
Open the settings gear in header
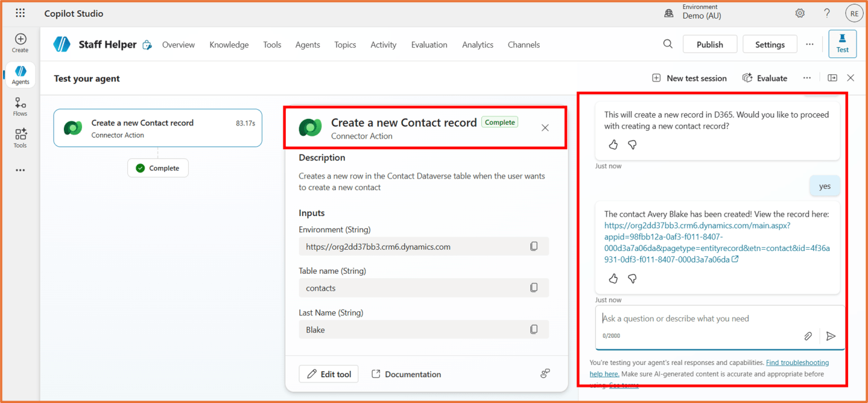[800, 13]
